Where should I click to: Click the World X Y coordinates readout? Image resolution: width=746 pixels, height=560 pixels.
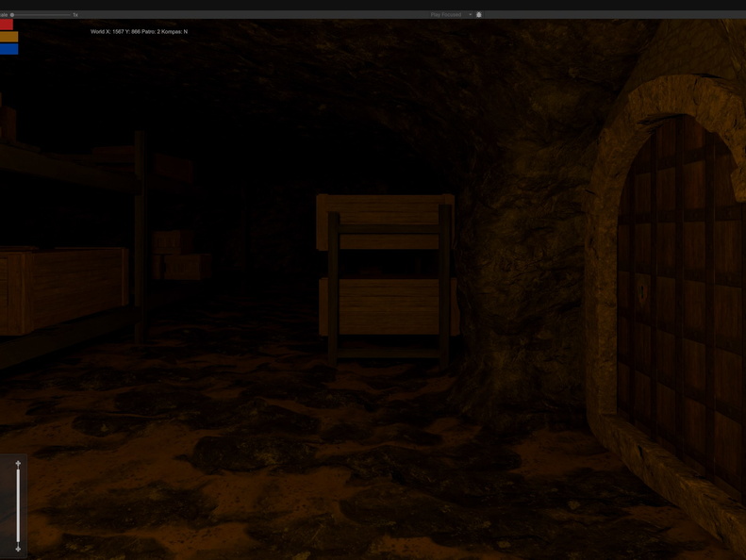tap(139, 32)
